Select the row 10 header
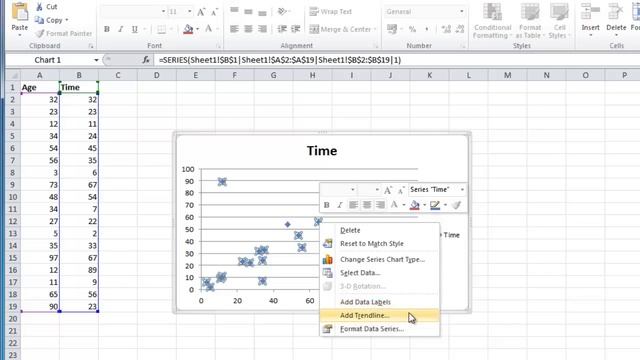The height and width of the screenshot is (360, 640). 13,197
